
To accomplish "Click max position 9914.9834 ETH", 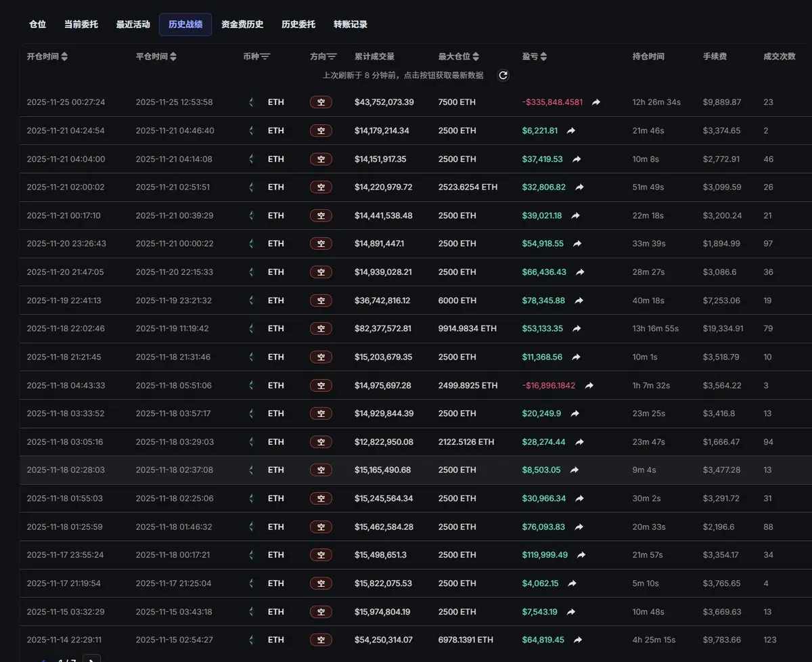I will pyautogui.click(x=468, y=328).
